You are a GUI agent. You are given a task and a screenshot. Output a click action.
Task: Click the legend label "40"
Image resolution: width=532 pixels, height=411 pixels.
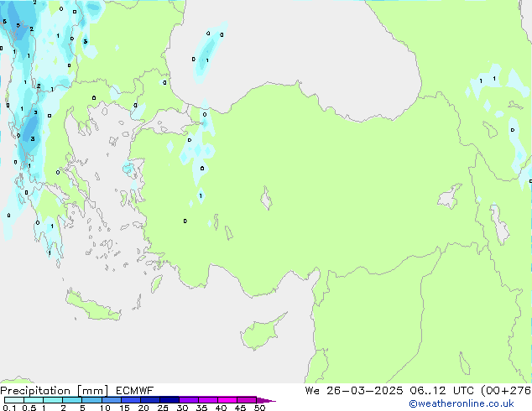(221, 408)
